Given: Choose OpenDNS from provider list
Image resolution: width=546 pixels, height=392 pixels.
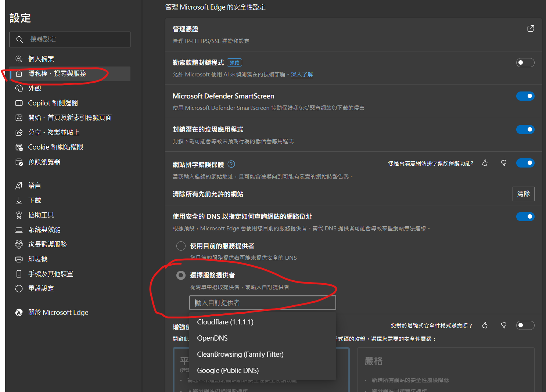Looking at the screenshot, I should pos(263,338).
